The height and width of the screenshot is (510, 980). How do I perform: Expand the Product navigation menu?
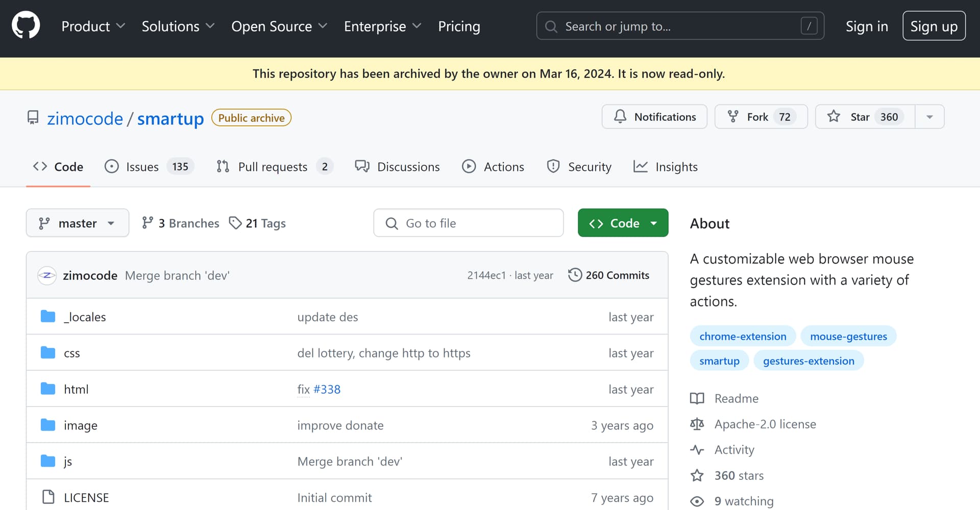pos(93,26)
